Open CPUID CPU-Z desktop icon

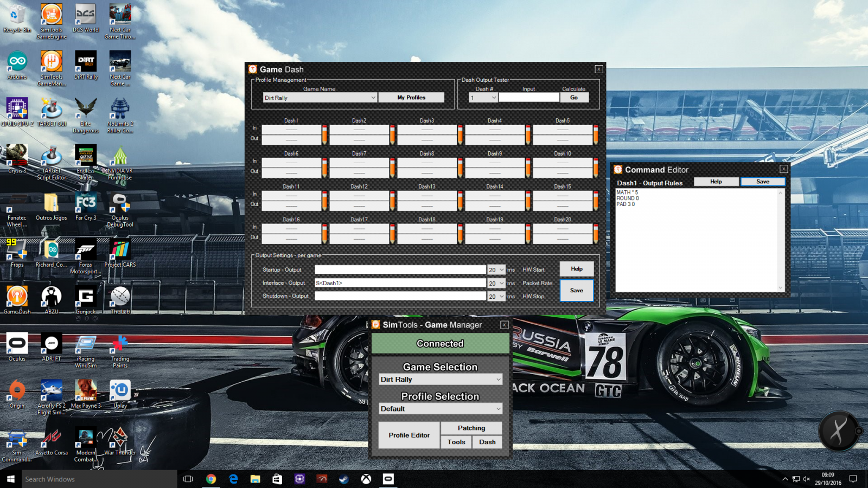point(17,112)
